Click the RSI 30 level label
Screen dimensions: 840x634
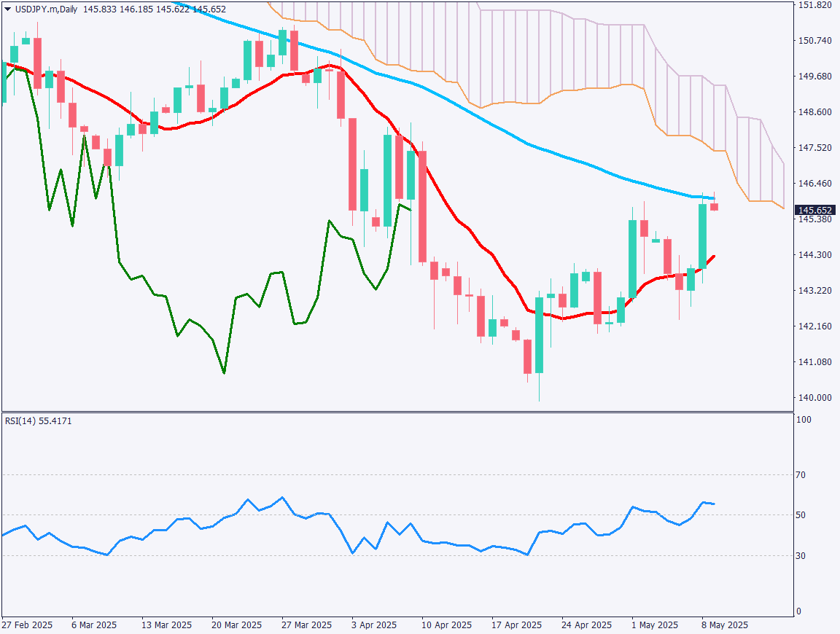802,555
